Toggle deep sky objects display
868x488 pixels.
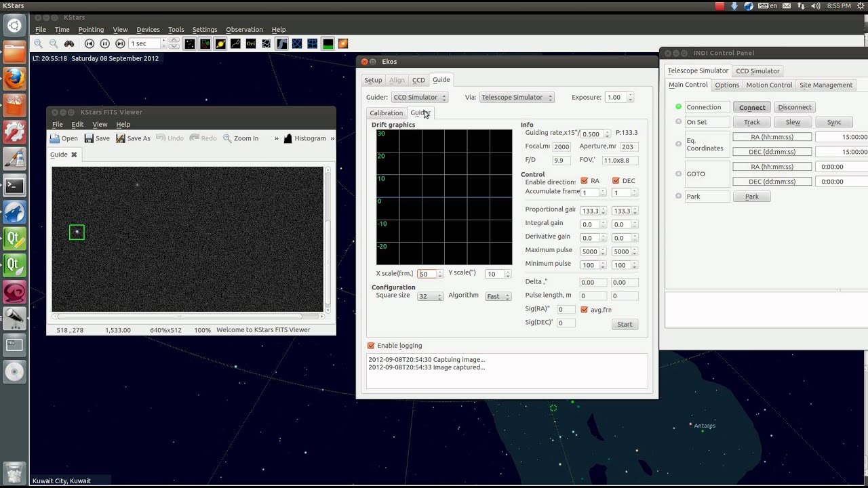[x=205, y=43]
